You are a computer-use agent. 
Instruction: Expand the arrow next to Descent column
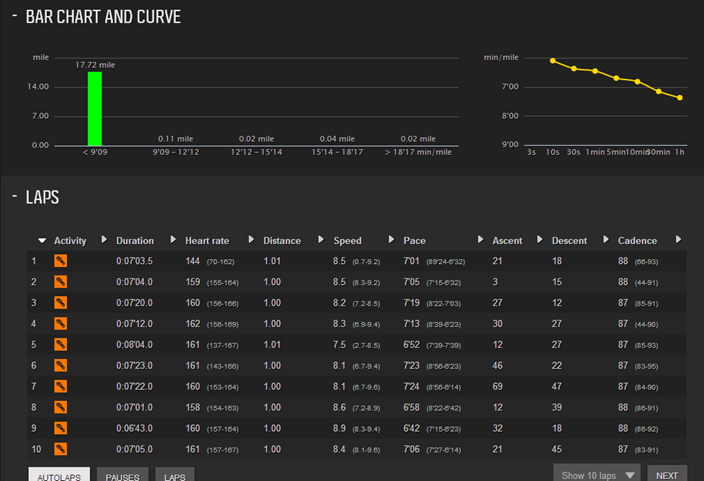click(606, 239)
